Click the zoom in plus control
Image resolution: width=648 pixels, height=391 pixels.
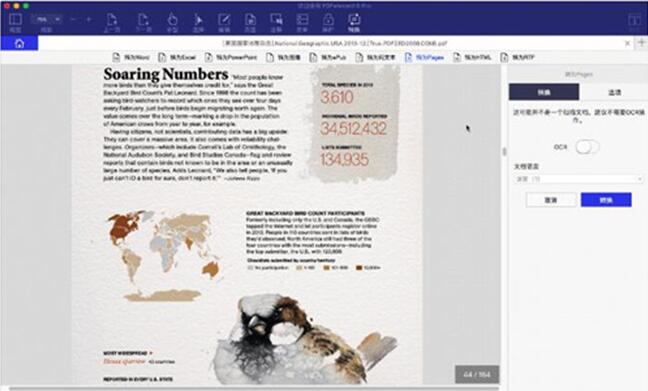pyautogui.click(x=88, y=19)
